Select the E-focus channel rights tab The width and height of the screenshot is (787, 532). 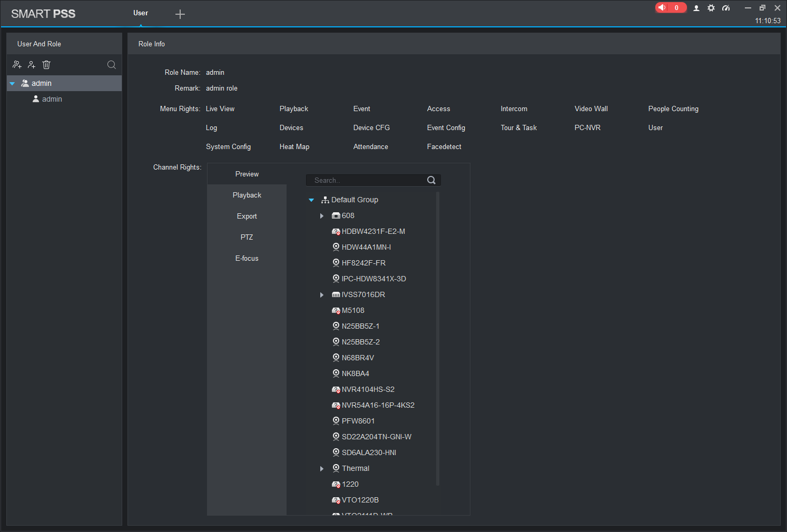tap(247, 258)
